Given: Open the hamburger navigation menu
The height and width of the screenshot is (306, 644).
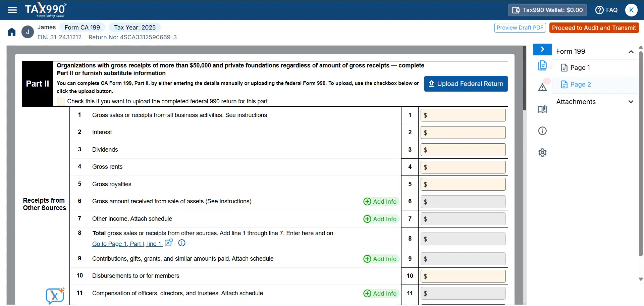Looking at the screenshot, I should pyautogui.click(x=12, y=10).
